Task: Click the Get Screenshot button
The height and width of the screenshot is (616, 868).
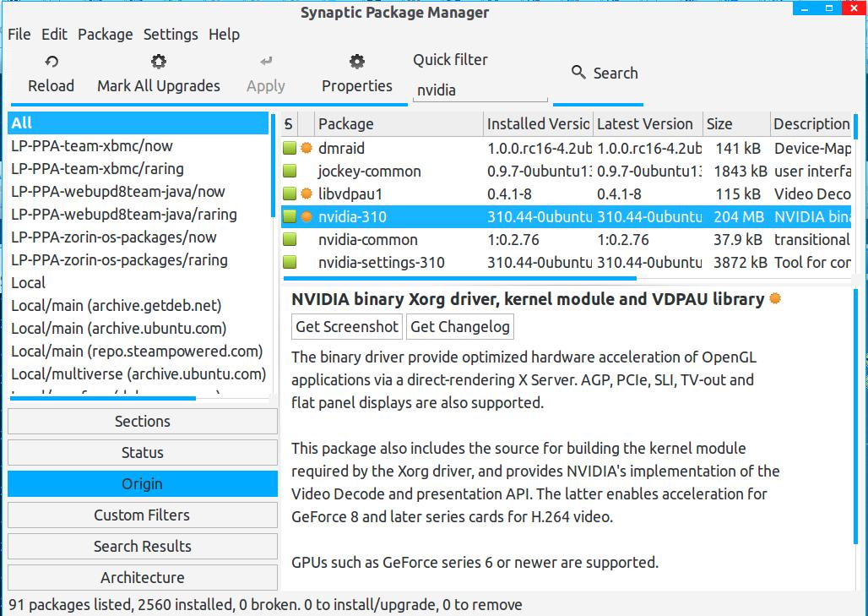Action: point(347,327)
